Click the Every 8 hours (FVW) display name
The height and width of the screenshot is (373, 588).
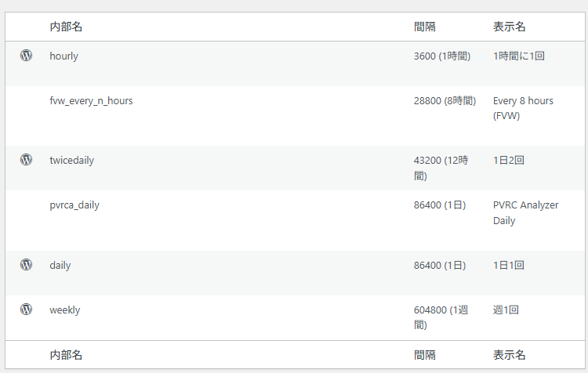(523, 108)
